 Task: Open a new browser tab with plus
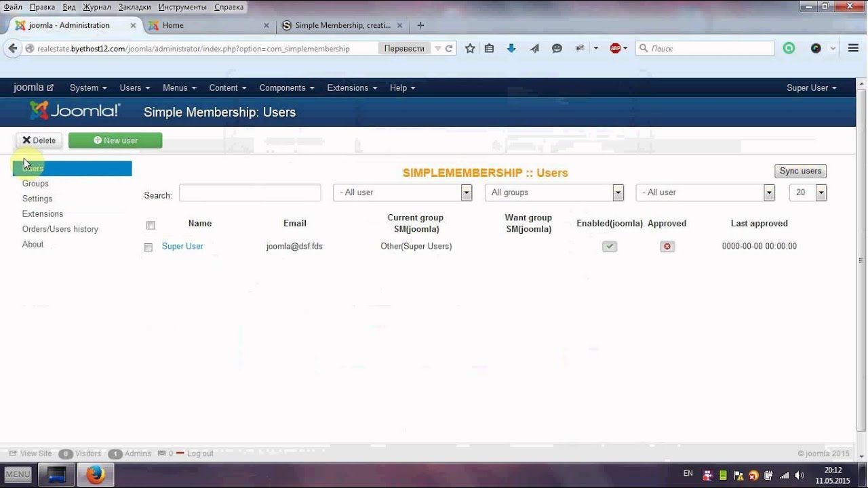point(420,25)
